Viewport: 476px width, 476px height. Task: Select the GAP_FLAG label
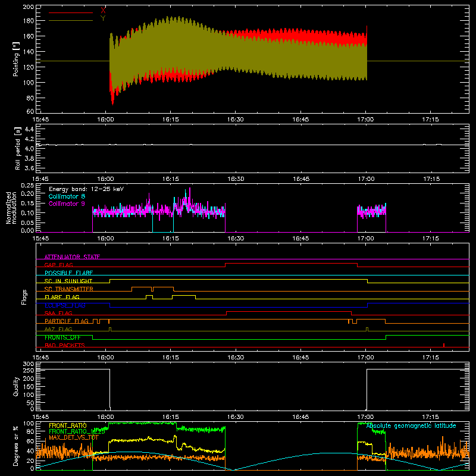point(58,265)
